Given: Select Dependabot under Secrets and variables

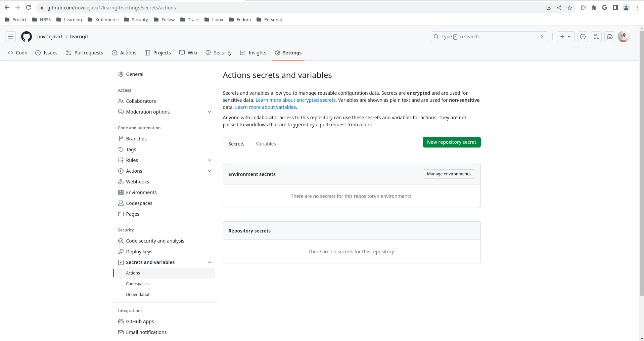Looking at the screenshot, I should (x=138, y=295).
